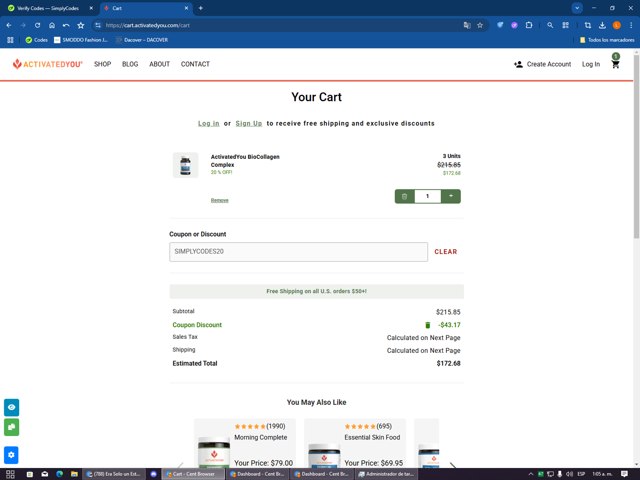Open the Codes bookmark

pyautogui.click(x=36, y=40)
